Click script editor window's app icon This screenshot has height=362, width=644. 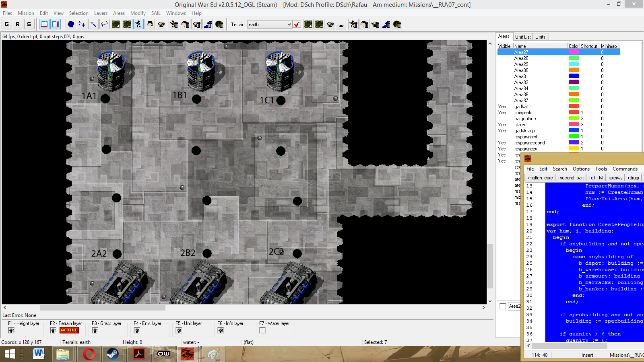tap(528, 158)
